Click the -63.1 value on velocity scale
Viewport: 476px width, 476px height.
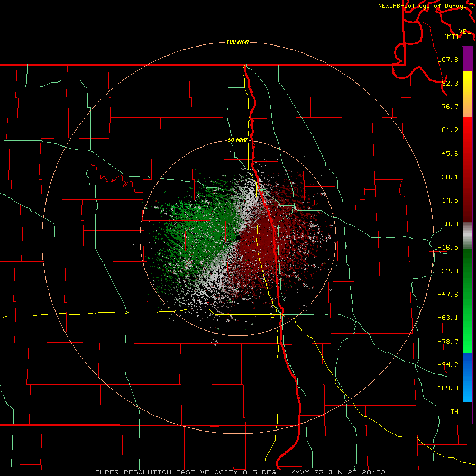448,318
